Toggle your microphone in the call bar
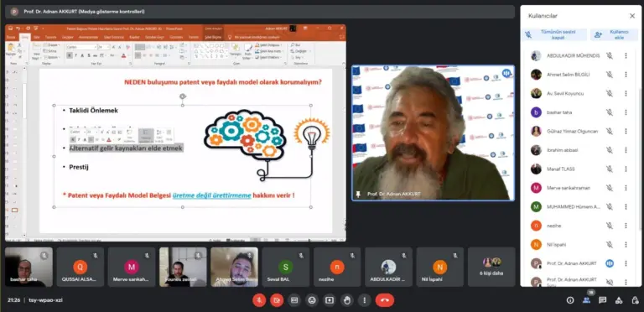The image size is (644, 312). (x=259, y=300)
